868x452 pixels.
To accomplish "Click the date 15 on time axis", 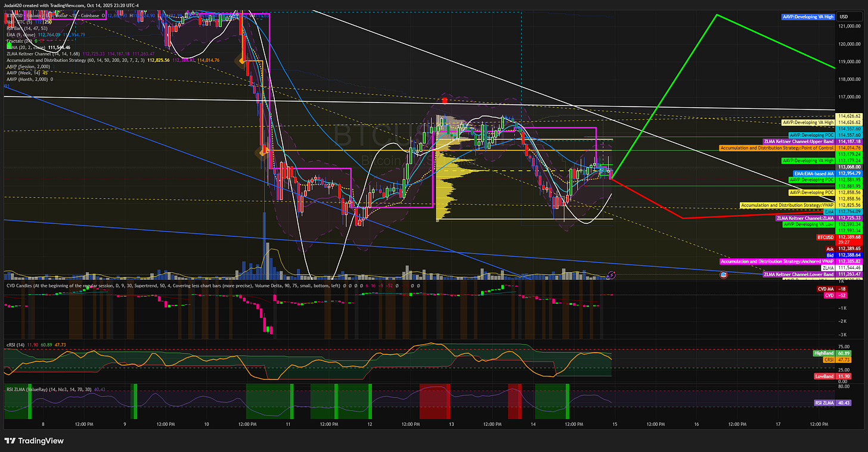I will tap(615, 425).
